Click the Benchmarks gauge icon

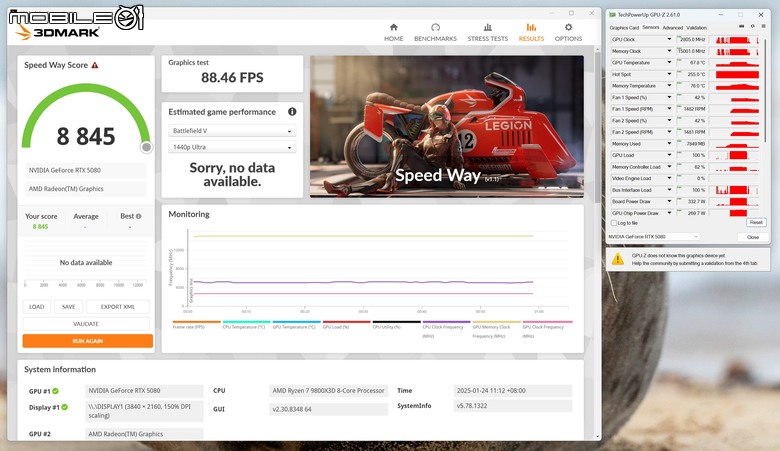tap(435, 27)
